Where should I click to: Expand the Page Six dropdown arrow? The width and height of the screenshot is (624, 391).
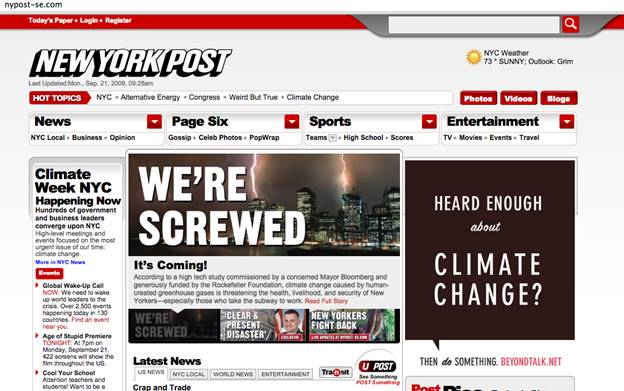tap(292, 122)
